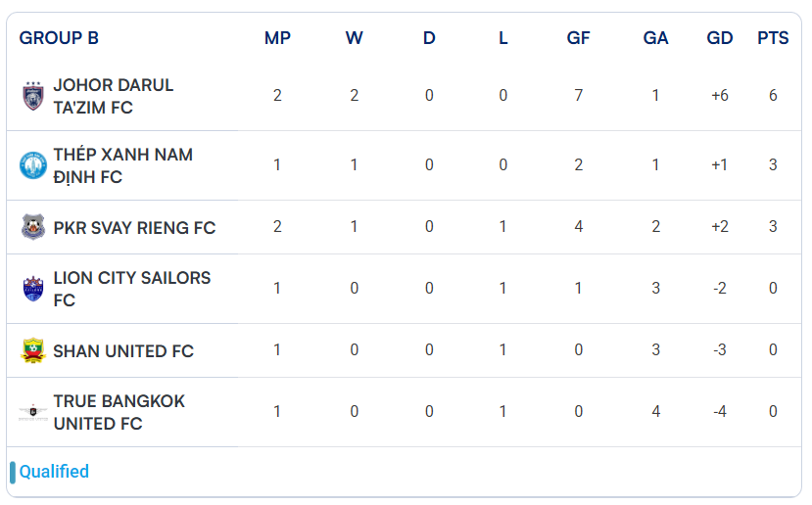Select Shan United FC team name

(x=123, y=350)
